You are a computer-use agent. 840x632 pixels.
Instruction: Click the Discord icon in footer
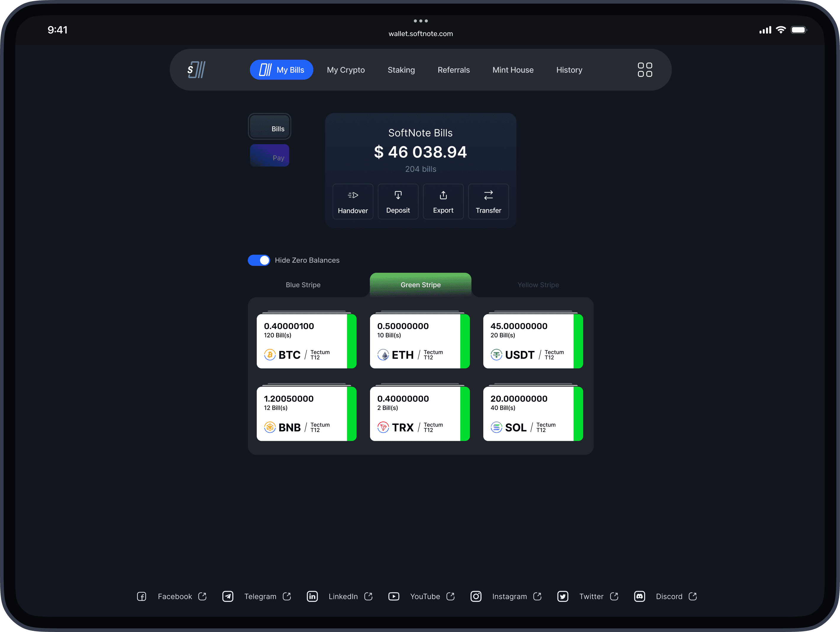(x=639, y=596)
